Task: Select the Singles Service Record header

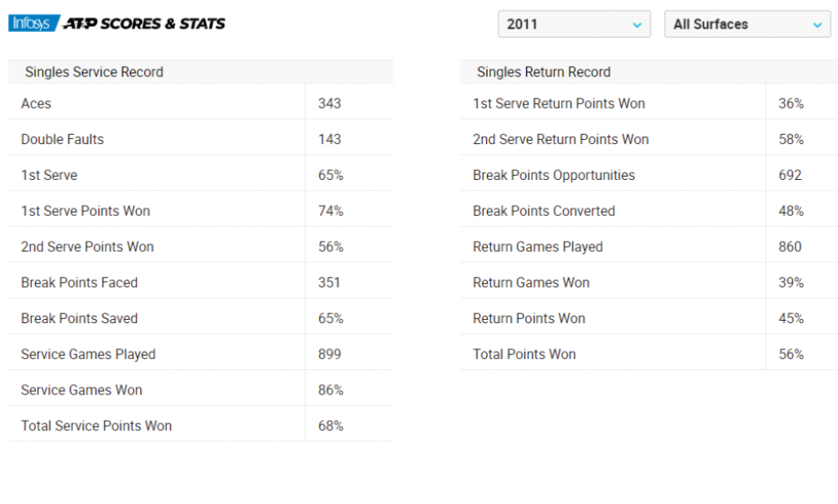Action: [94, 72]
